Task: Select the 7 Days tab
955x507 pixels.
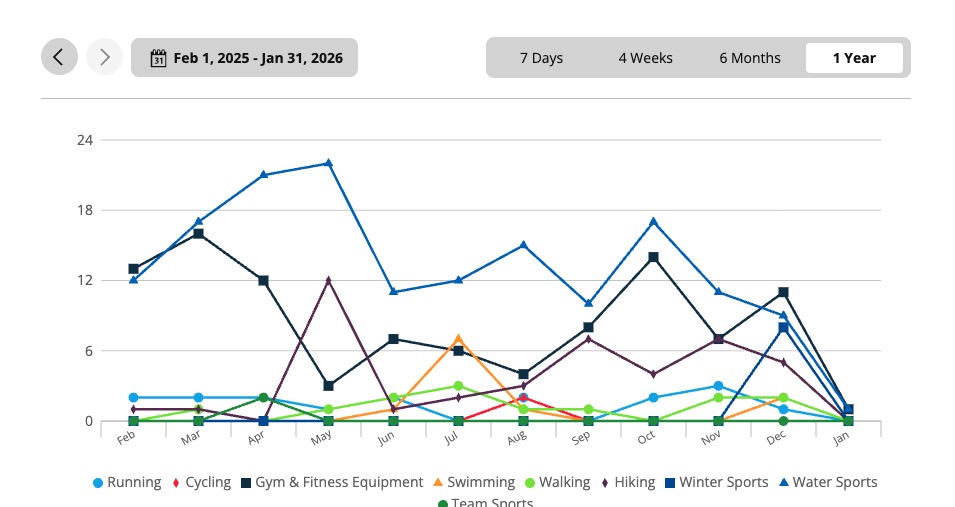Action: [541, 58]
